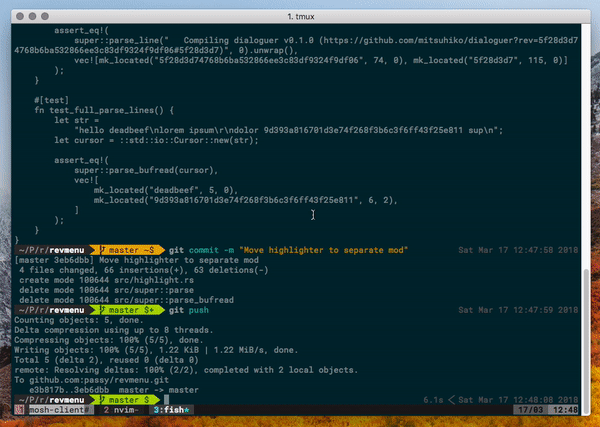Click the 'super::parse_line(" Compiling dialoguer' line
Viewport: 600px width, 427px height.
pyautogui.click(x=326, y=41)
